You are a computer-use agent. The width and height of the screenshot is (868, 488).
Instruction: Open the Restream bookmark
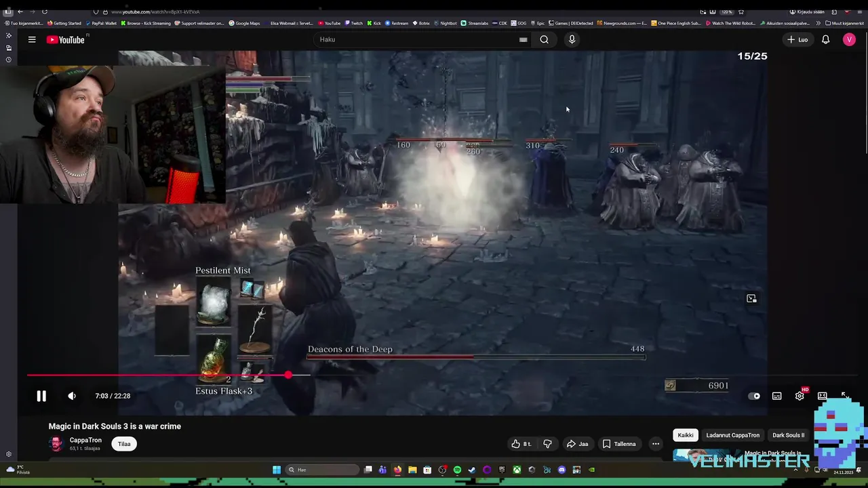pos(397,23)
